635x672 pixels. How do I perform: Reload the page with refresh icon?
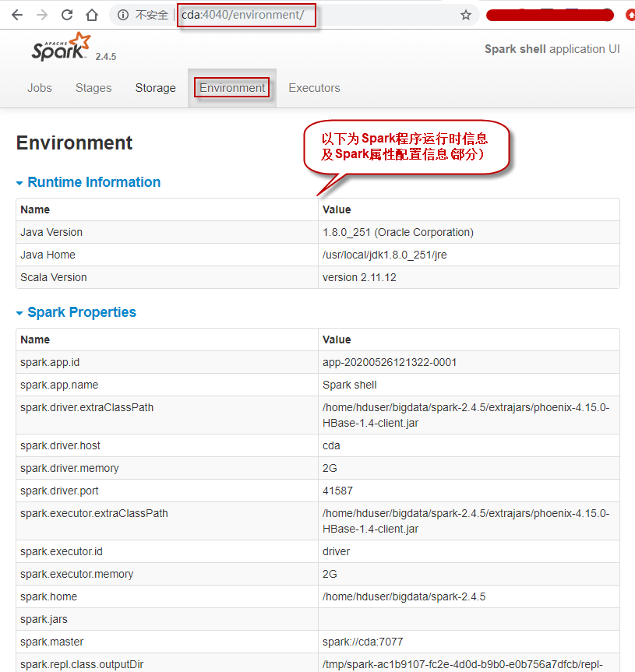click(x=67, y=15)
